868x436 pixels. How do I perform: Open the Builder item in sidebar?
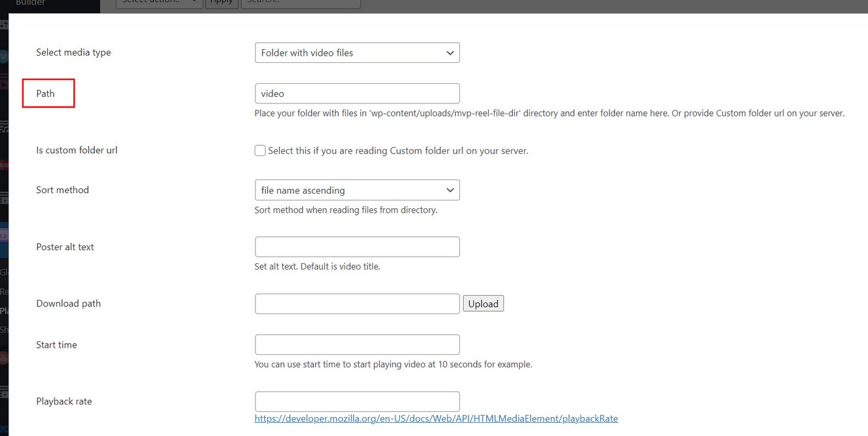(x=31, y=3)
